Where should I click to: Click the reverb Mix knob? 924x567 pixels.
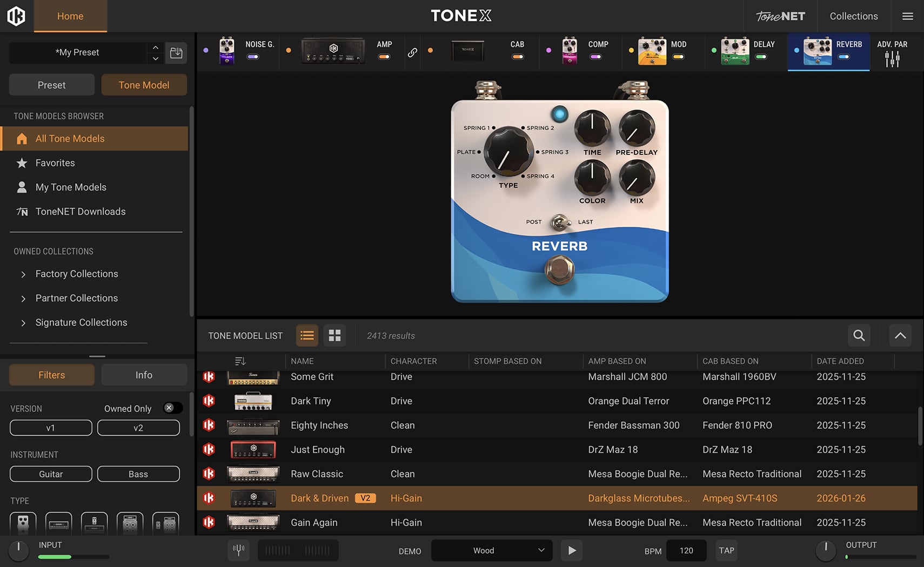click(637, 178)
